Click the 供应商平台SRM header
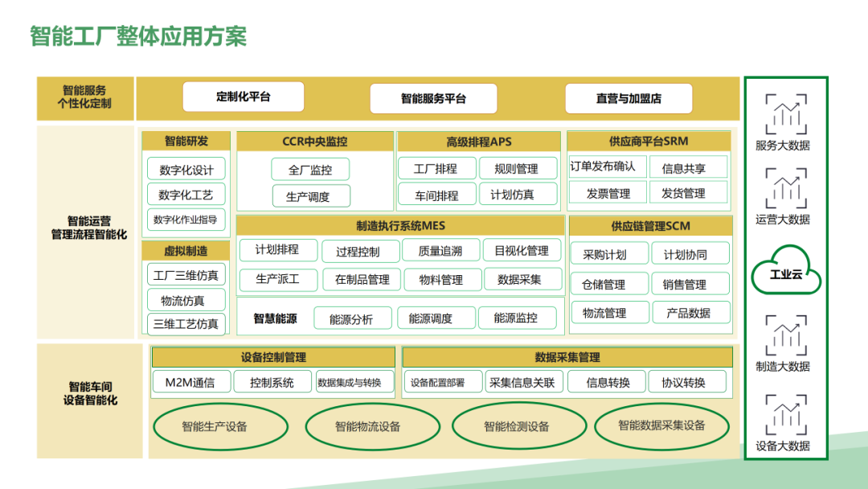Viewport: 868px width, 489px height. tap(649, 142)
